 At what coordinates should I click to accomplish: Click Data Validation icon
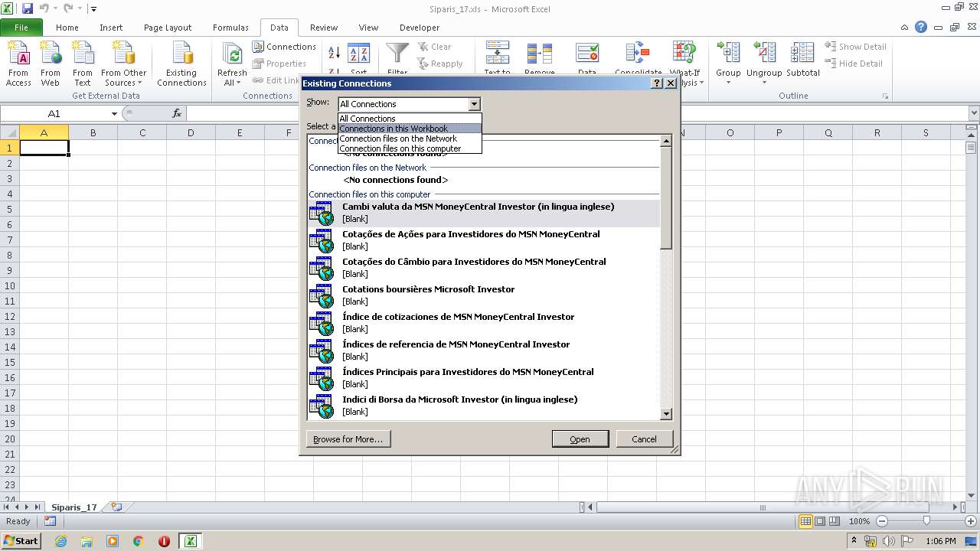coord(587,54)
